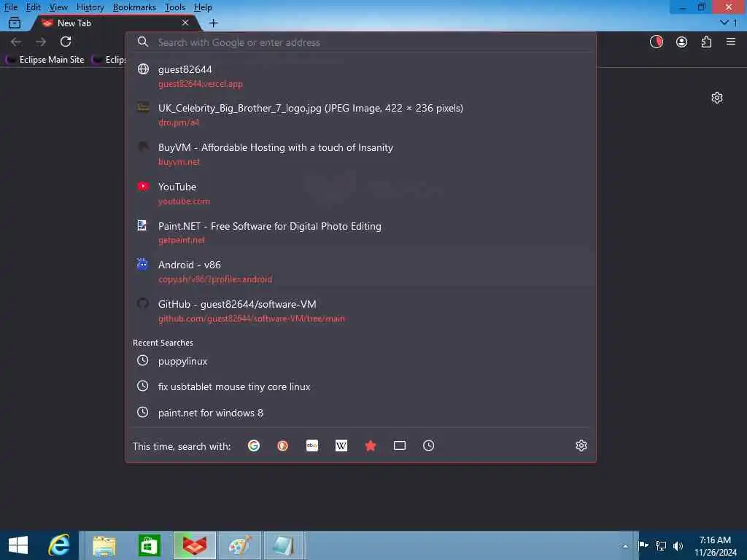Open the hamburger application menu
The height and width of the screenshot is (560, 747).
(x=731, y=42)
